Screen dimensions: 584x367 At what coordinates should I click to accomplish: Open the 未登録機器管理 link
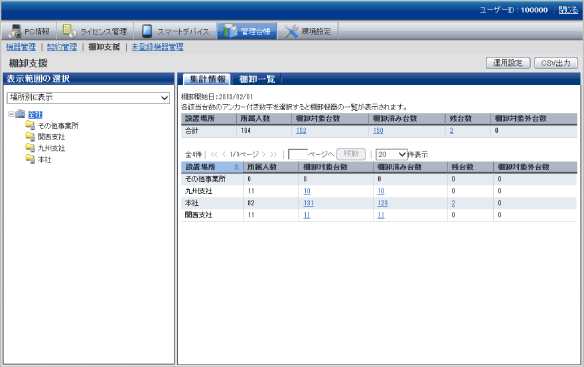[157, 47]
